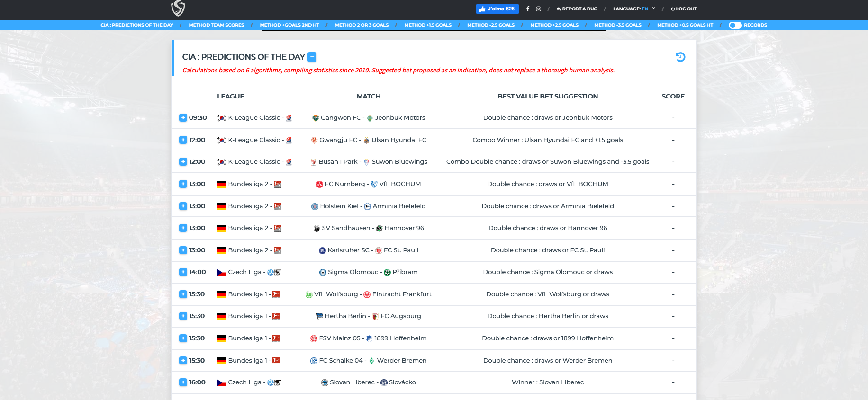This screenshot has height=400, width=868.
Task: Click the MATCH column header
Action: [x=369, y=96]
